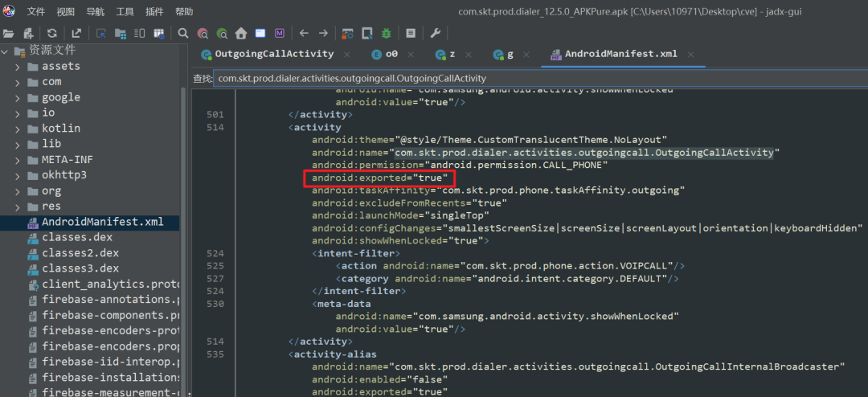Click the purple M AndroidManifest icon
Image resolution: width=868 pixels, height=397 pixels.
pyautogui.click(x=280, y=33)
